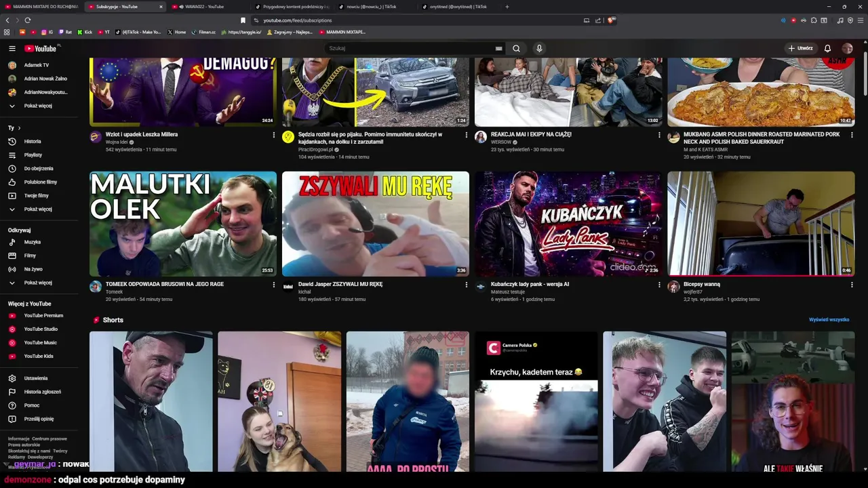Open the on-screen keyboard icon in search
This screenshot has height=488, width=868.
point(498,49)
